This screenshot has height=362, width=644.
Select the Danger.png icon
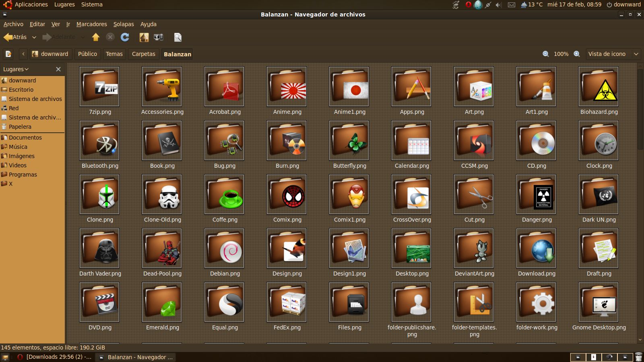pyautogui.click(x=536, y=194)
